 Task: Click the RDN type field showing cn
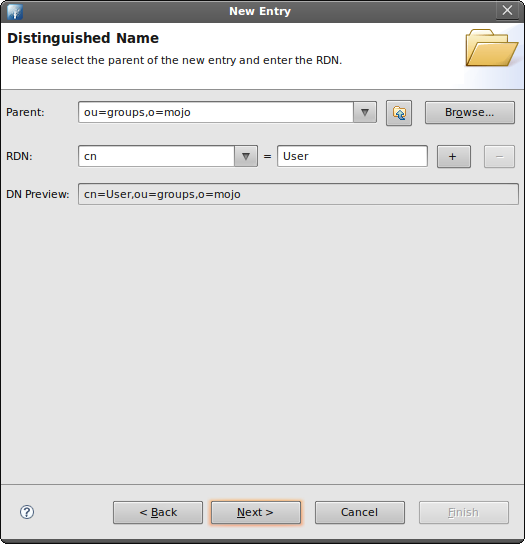tap(156, 156)
